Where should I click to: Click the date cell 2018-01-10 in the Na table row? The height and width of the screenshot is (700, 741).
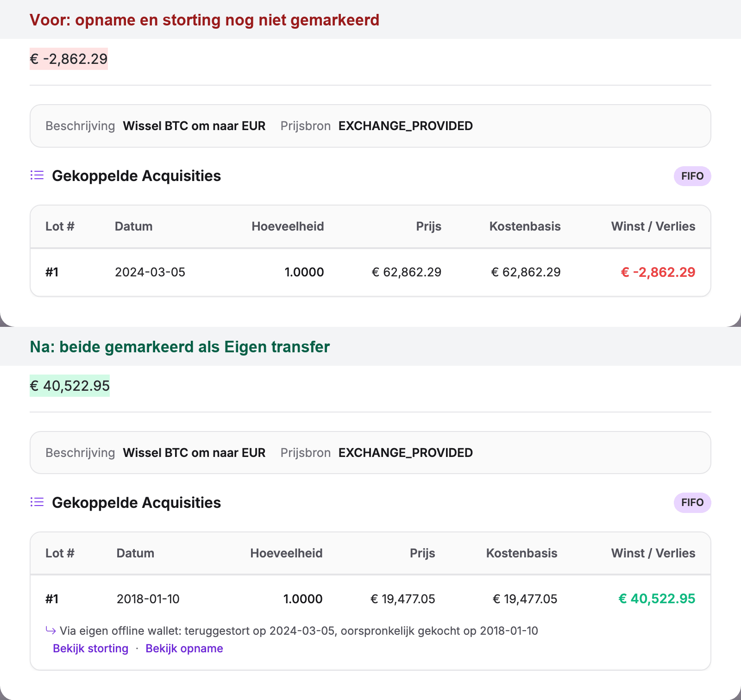tap(148, 599)
